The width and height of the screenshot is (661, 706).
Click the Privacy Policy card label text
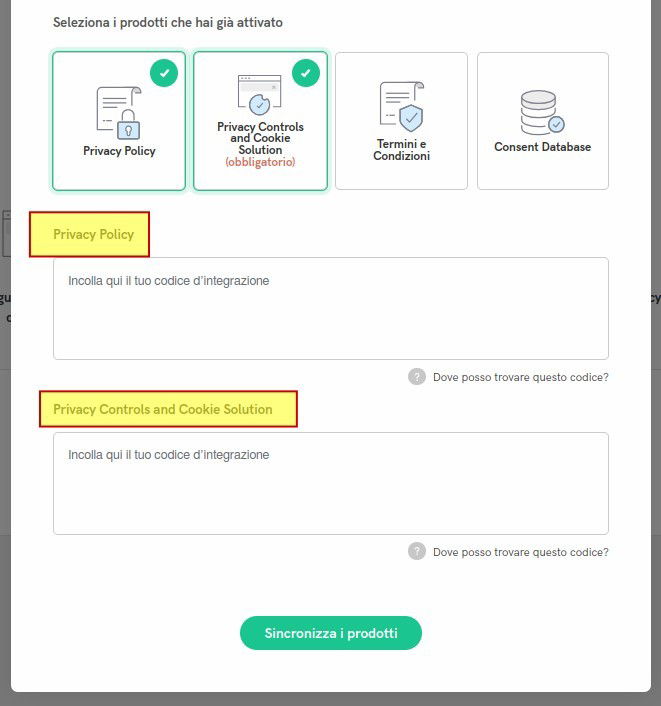[119, 151]
